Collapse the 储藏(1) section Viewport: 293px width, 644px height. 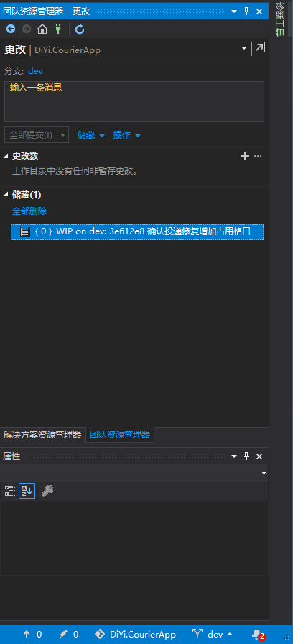pos(6,195)
